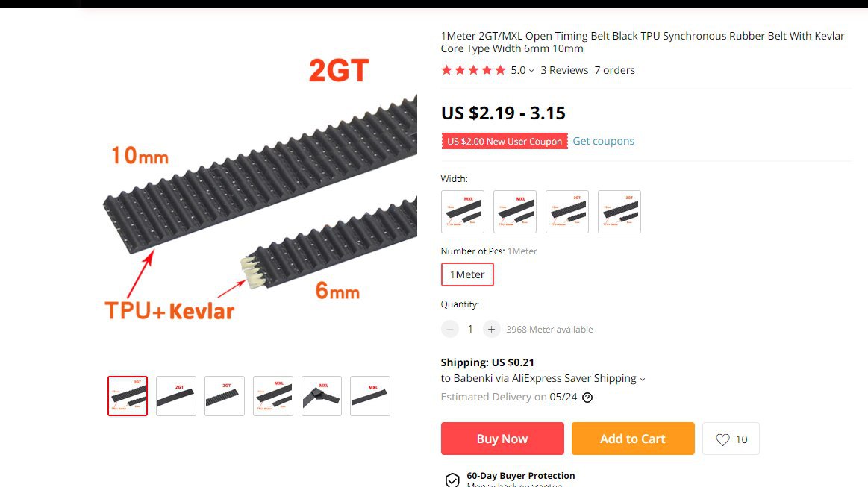This screenshot has width=868, height=487.
Task: Increase quantity with the plus button
Action: (491, 330)
